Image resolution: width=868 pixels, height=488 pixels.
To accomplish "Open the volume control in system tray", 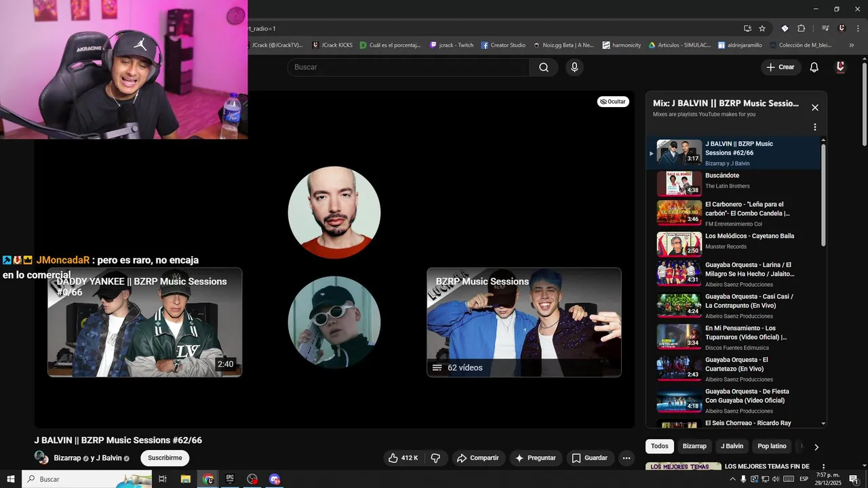I will pos(776,479).
